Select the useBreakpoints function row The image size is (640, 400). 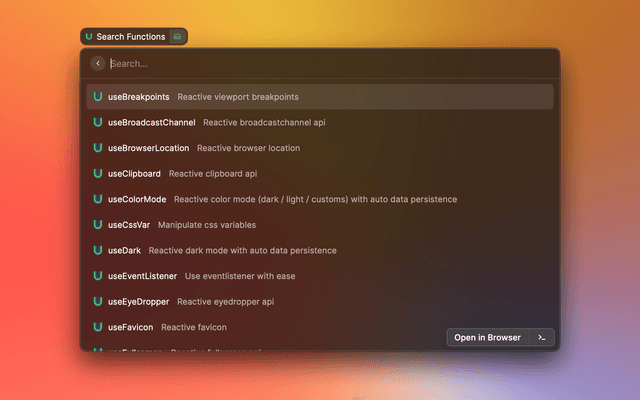click(320, 97)
